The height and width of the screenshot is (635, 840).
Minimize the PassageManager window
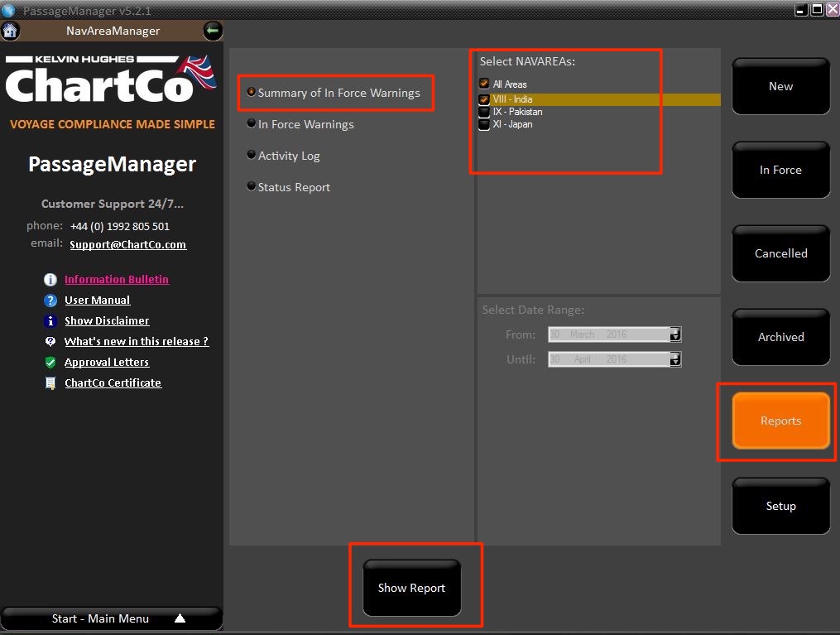[801, 10]
